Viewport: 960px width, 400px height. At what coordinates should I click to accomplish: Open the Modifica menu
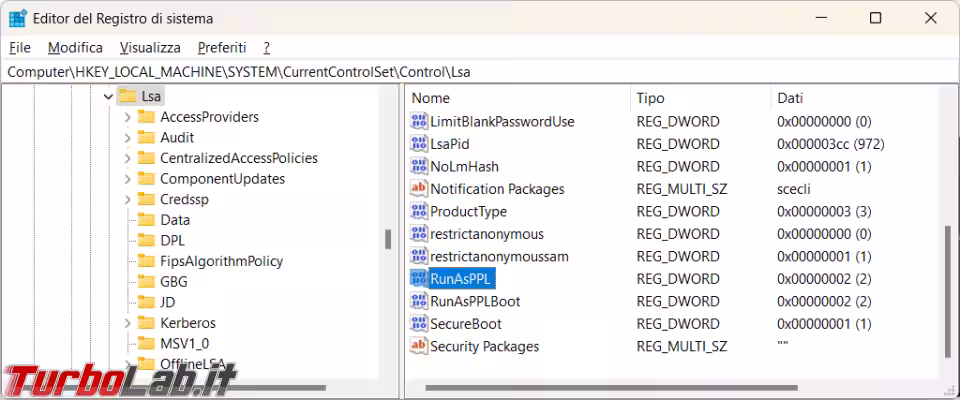[75, 47]
